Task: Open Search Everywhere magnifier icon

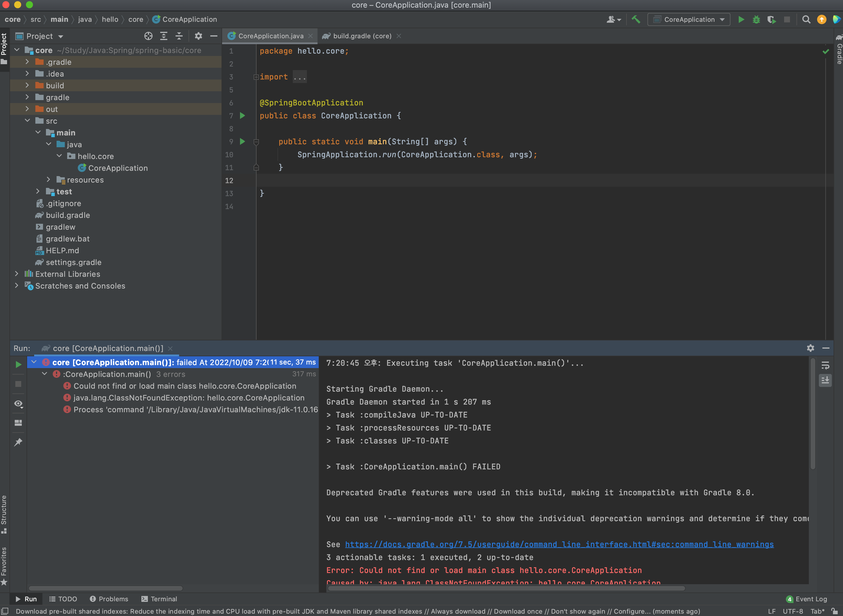Action: coord(806,19)
